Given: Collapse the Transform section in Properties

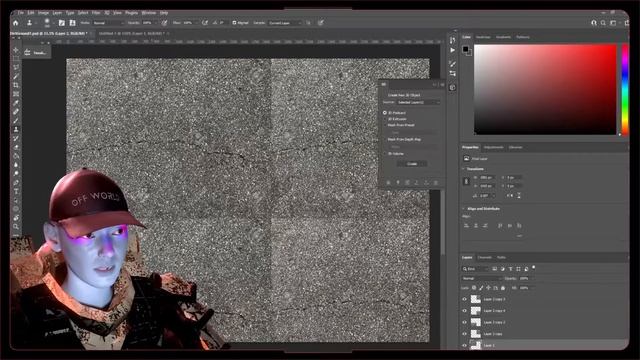Looking at the screenshot, I should click(x=464, y=169).
